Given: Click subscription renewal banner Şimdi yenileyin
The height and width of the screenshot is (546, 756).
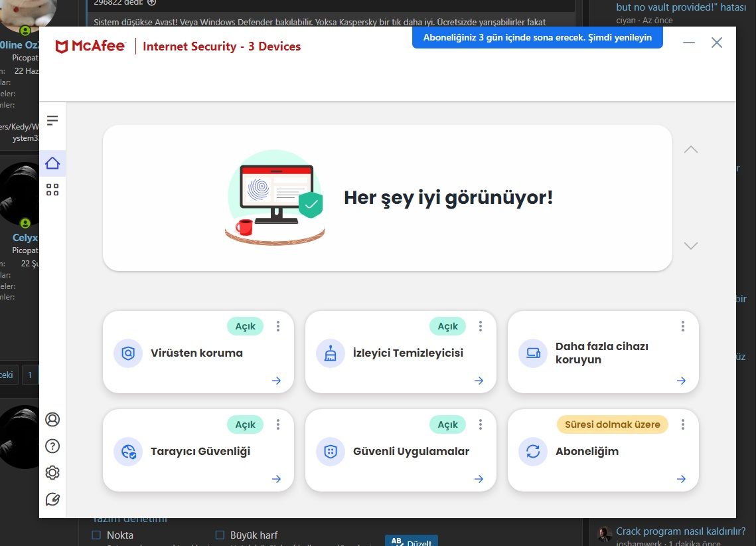Looking at the screenshot, I should (538, 37).
